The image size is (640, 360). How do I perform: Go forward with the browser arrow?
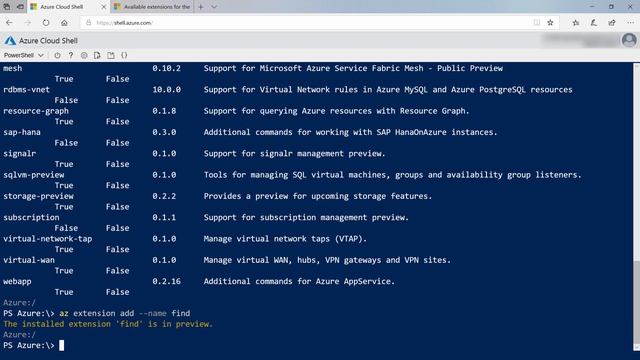pyautogui.click(x=28, y=23)
